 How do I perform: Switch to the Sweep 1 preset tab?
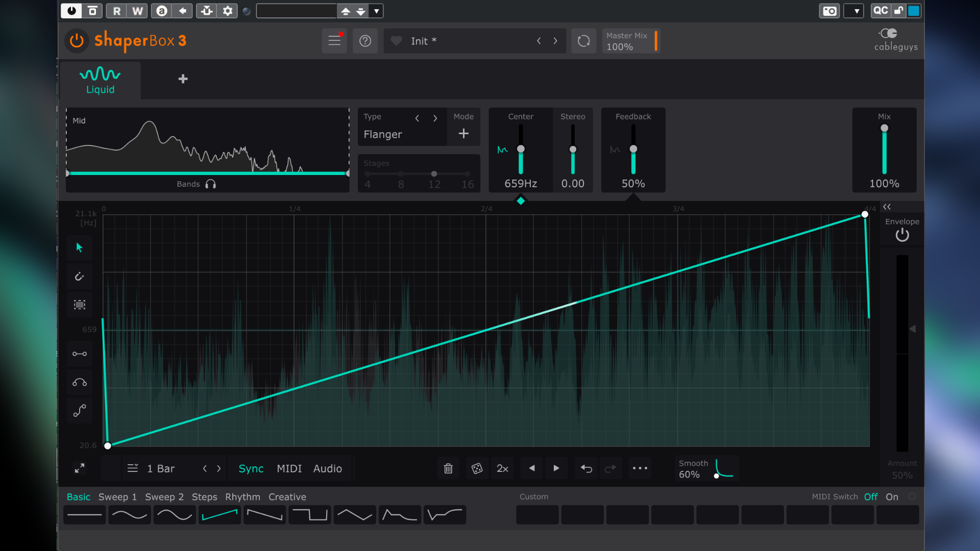[x=117, y=497]
